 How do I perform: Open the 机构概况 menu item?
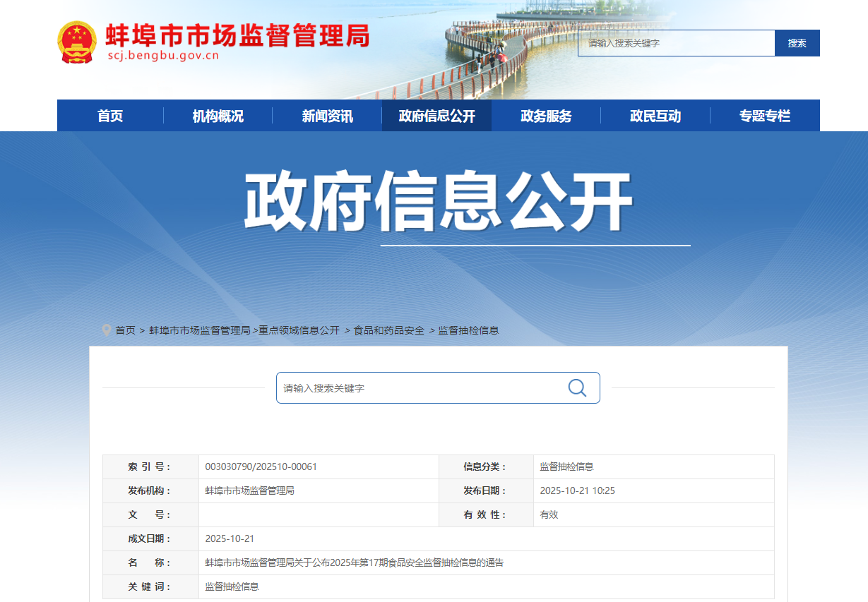[x=218, y=116]
